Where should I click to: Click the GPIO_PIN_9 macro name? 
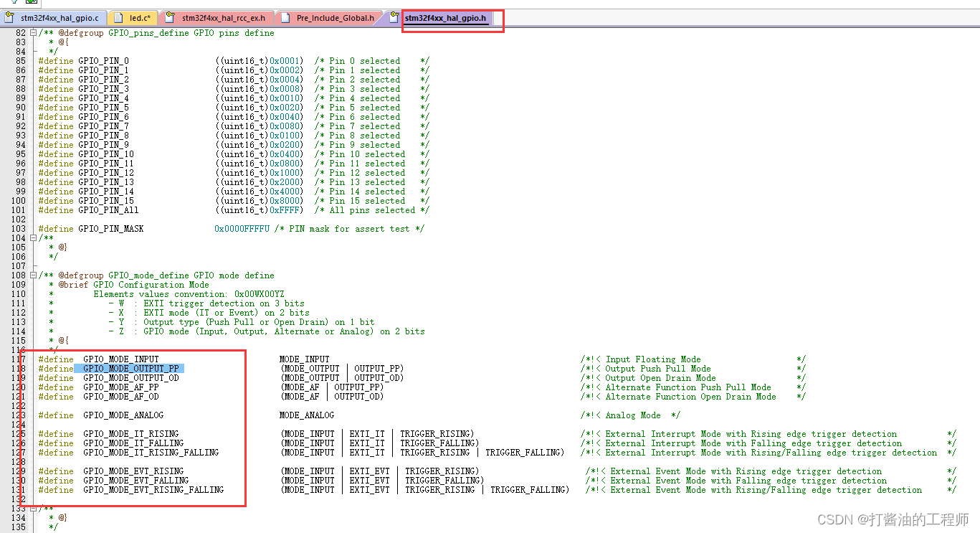pos(103,145)
